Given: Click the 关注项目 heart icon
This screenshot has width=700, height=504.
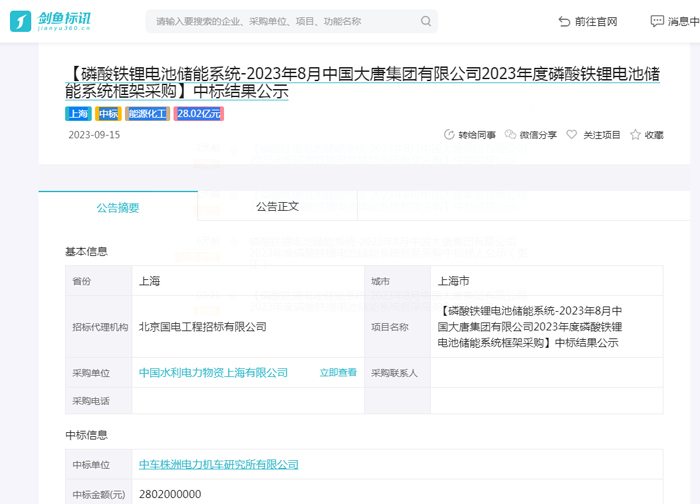Looking at the screenshot, I should (572, 135).
